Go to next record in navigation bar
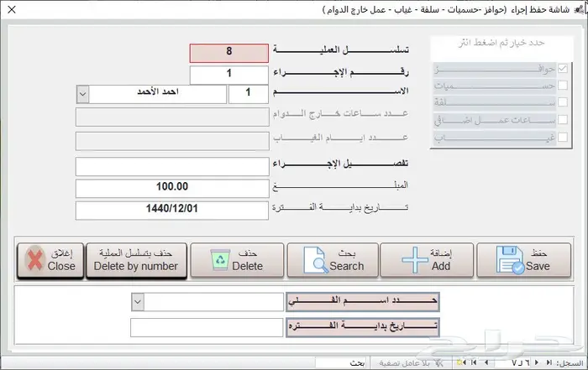 (x=486, y=362)
